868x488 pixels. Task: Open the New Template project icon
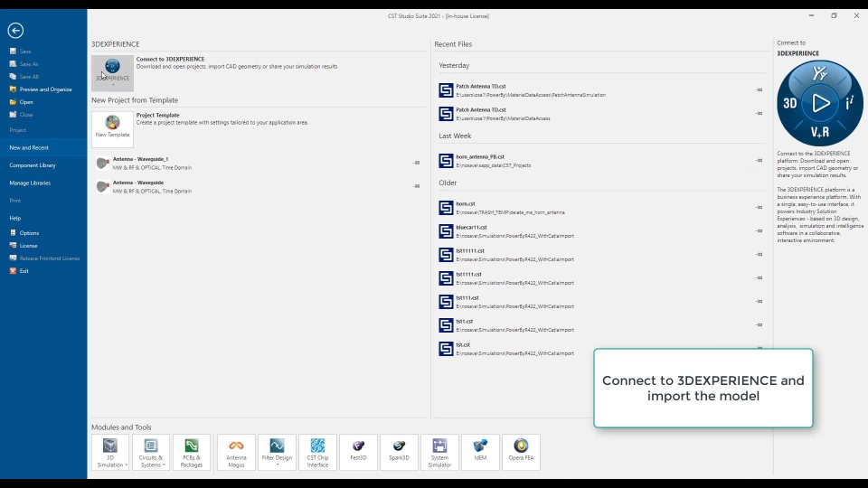click(112, 129)
